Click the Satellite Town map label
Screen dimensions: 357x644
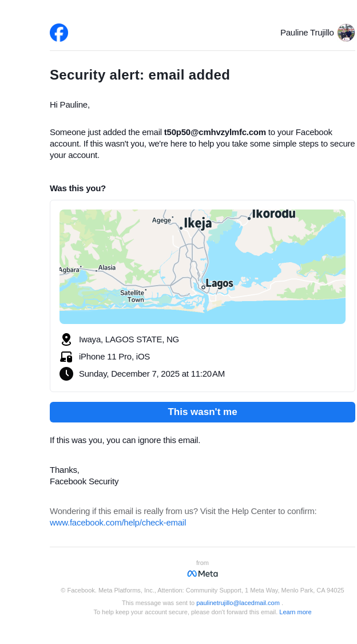tap(132, 296)
